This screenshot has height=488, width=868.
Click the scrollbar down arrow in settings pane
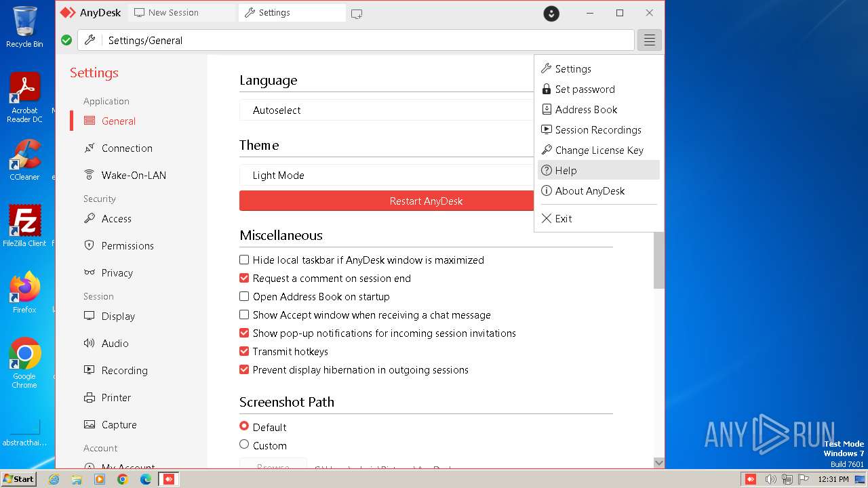pyautogui.click(x=658, y=462)
